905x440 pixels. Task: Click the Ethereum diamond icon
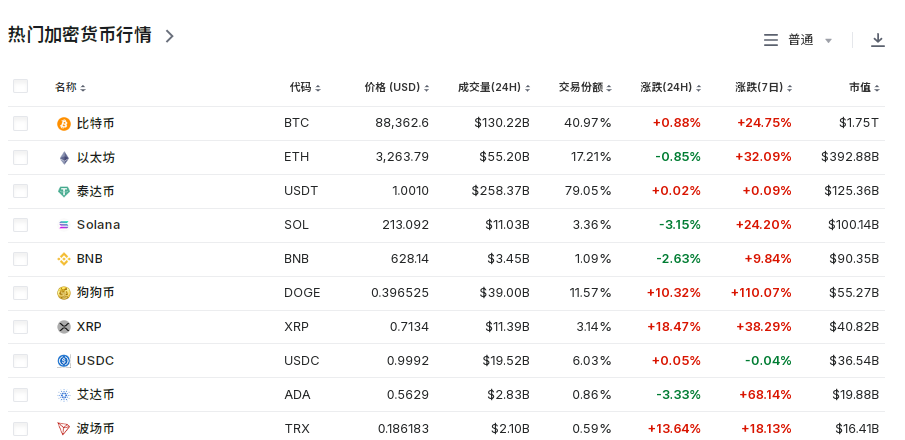point(64,158)
